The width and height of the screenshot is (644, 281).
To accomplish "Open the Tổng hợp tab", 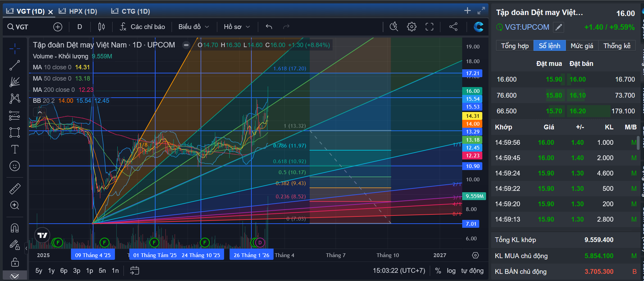I will (x=515, y=46).
